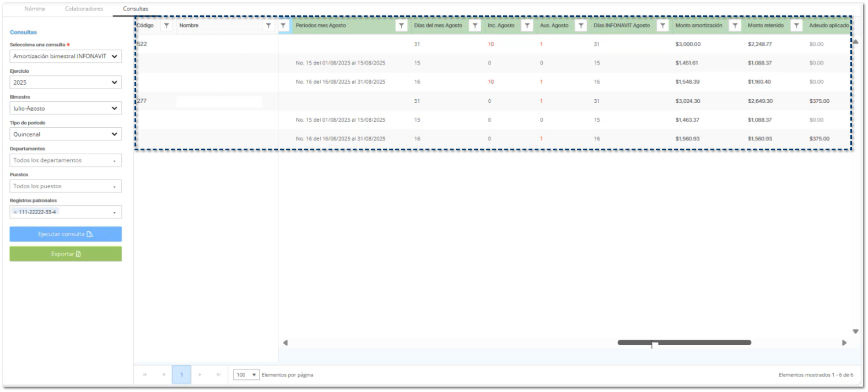Open filter for Aus. Agosto column
868x392 pixels.
[x=581, y=25]
